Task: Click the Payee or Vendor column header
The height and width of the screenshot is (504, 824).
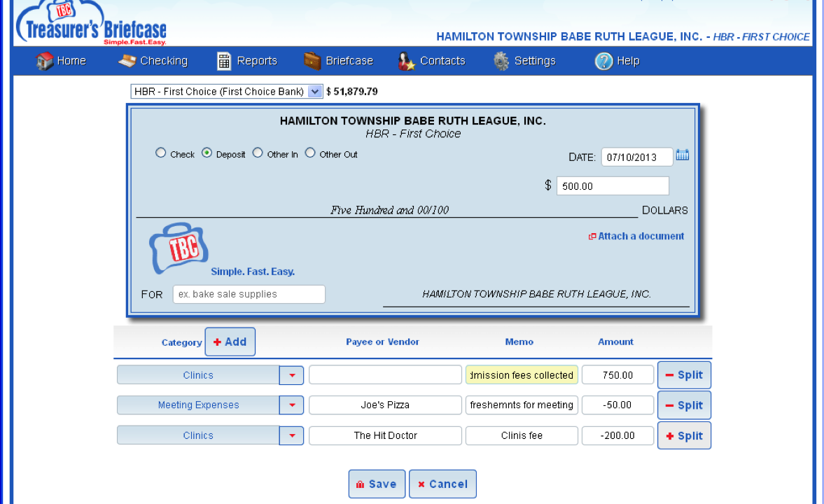Action: click(x=382, y=342)
